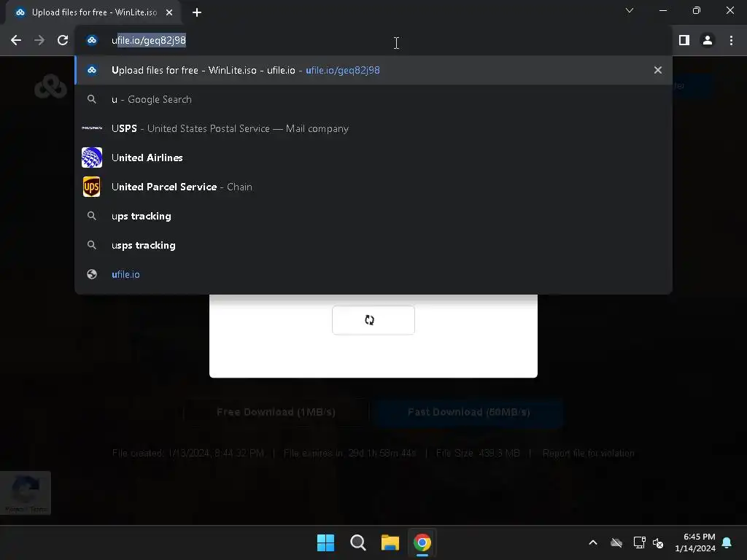Click the ufile.io address bar field
This screenshot has height=560, width=747.
coord(373,41)
